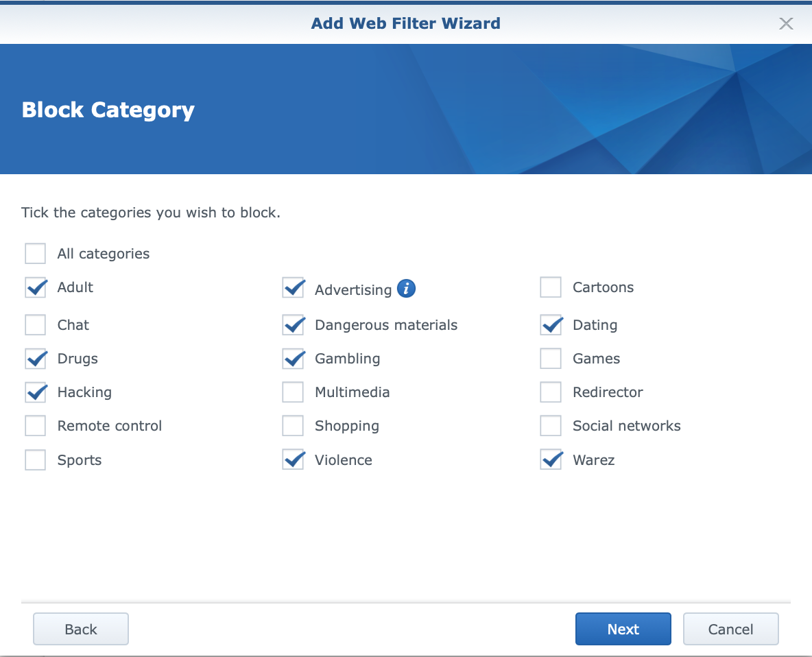Enable blocking for Chat
The image size is (812, 657).
point(35,325)
